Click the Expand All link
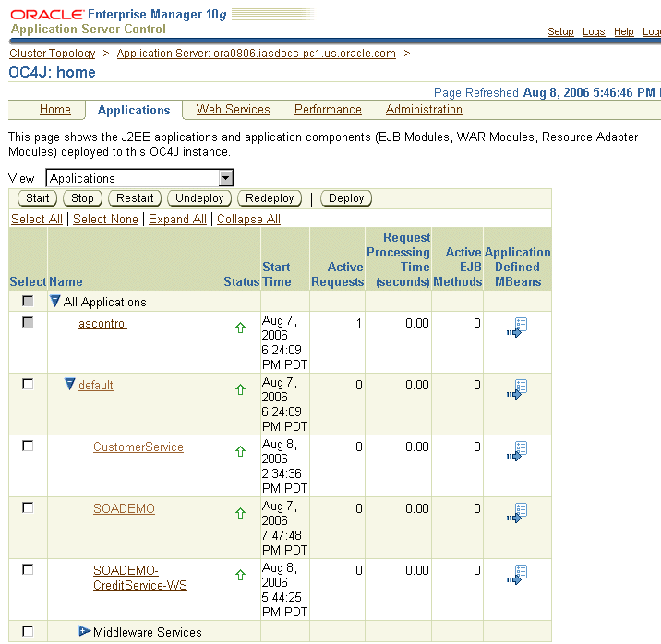The height and width of the screenshot is (644, 661). click(177, 219)
